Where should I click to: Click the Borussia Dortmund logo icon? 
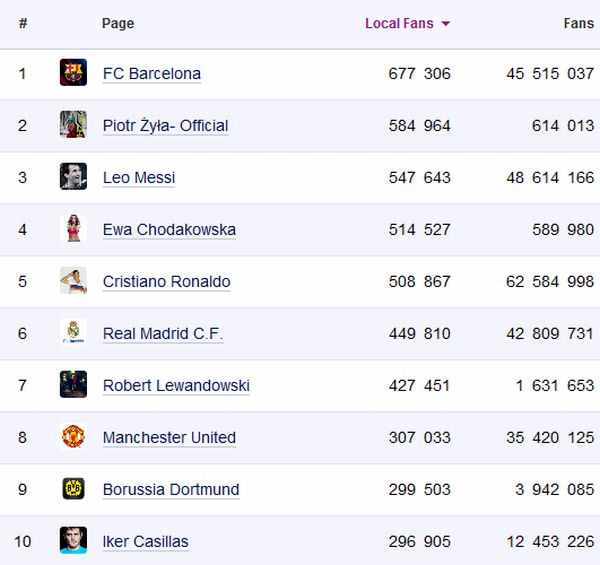point(73,489)
